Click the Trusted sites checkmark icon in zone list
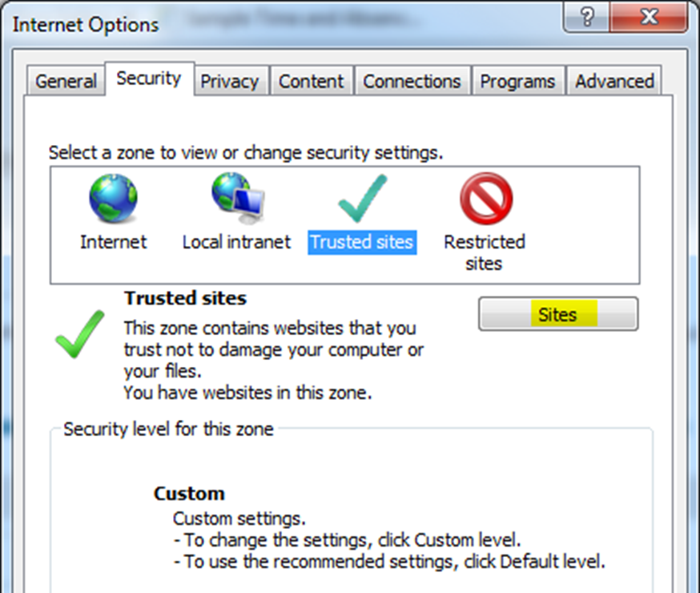Image resolution: width=700 pixels, height=593 pixels. (362, 199)
